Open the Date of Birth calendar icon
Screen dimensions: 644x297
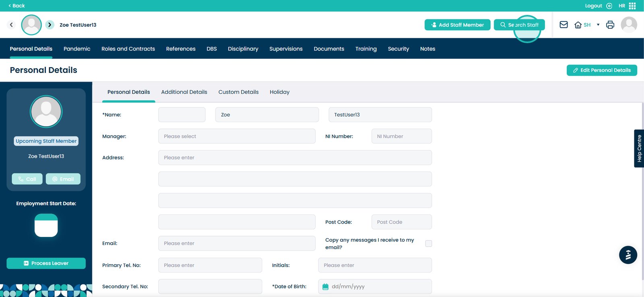click(x=325, y=287)
